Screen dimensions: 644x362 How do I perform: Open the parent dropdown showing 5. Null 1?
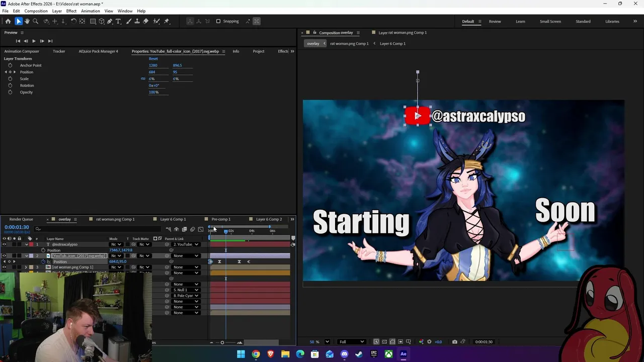point(186,290)
